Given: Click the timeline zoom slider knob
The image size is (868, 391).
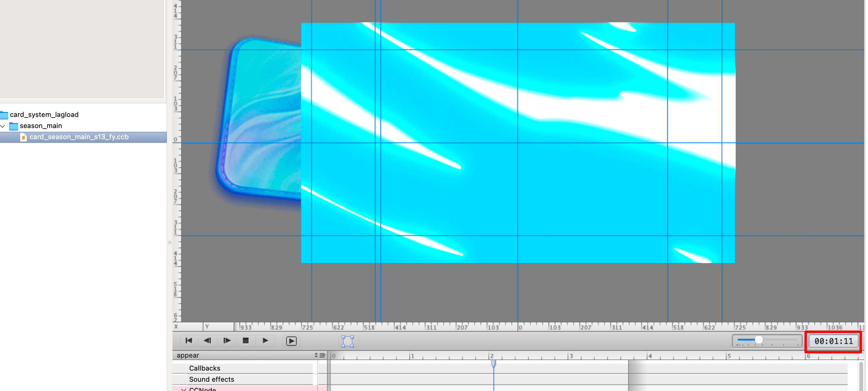Looking at the screenshot, I should [x=759, y=340].
